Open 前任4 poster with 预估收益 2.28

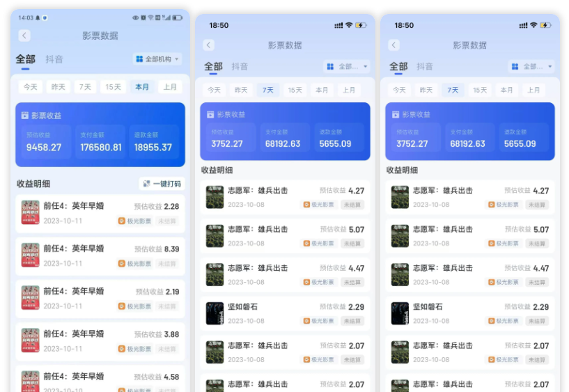(30, 212)
